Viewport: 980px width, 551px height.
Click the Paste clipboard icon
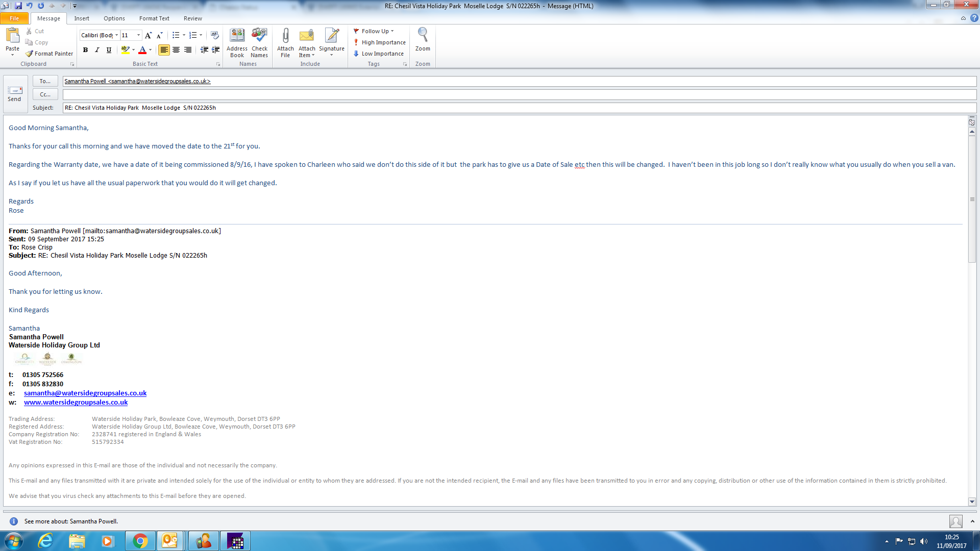point(12,36)
